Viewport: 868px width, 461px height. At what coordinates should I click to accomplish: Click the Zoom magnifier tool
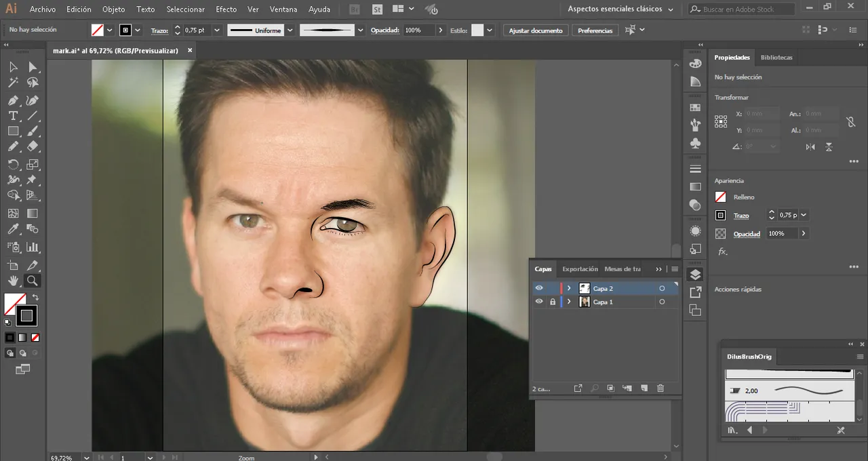click(x=33, y=281)
